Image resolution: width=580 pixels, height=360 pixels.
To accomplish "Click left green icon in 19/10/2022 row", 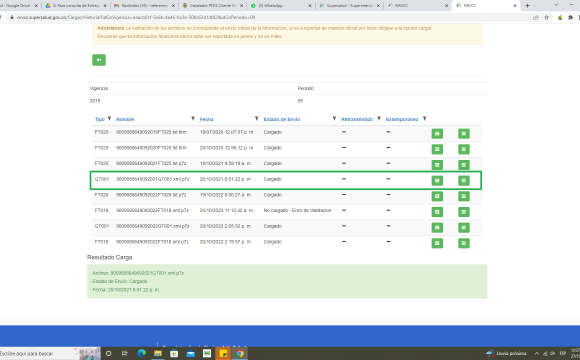I will (x=437, y=196).
